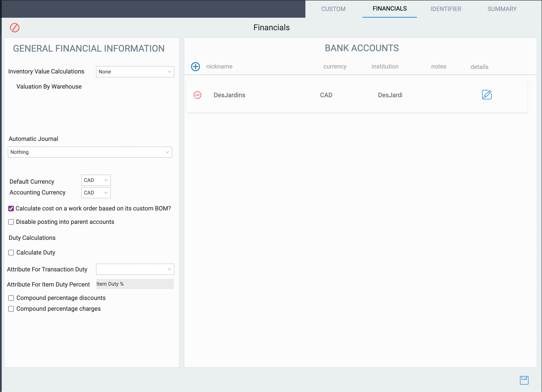542x392 pixels.
Task: Check the Calculate Duty box
Action: [11, 253]
